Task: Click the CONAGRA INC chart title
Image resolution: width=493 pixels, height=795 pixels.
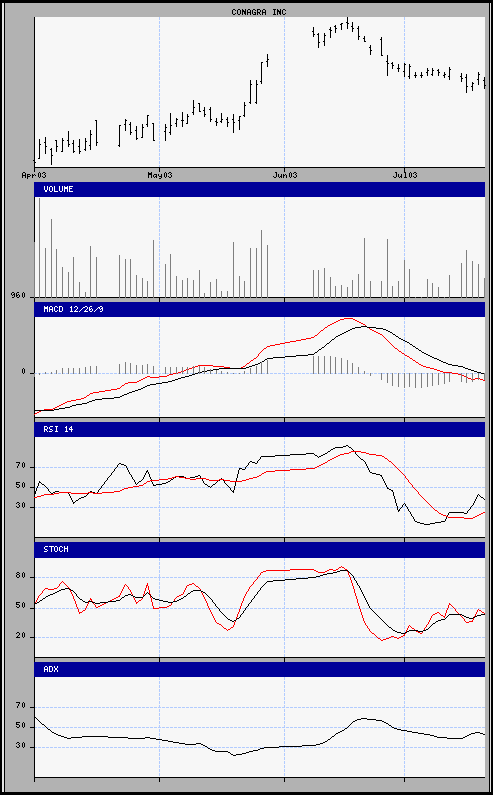Action: (259, 12)
